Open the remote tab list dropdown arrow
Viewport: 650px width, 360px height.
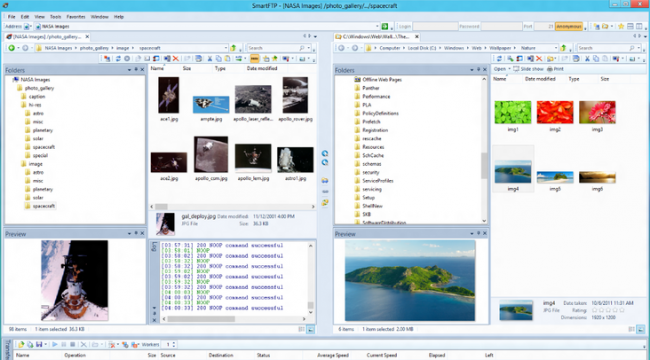click(315, 36)
